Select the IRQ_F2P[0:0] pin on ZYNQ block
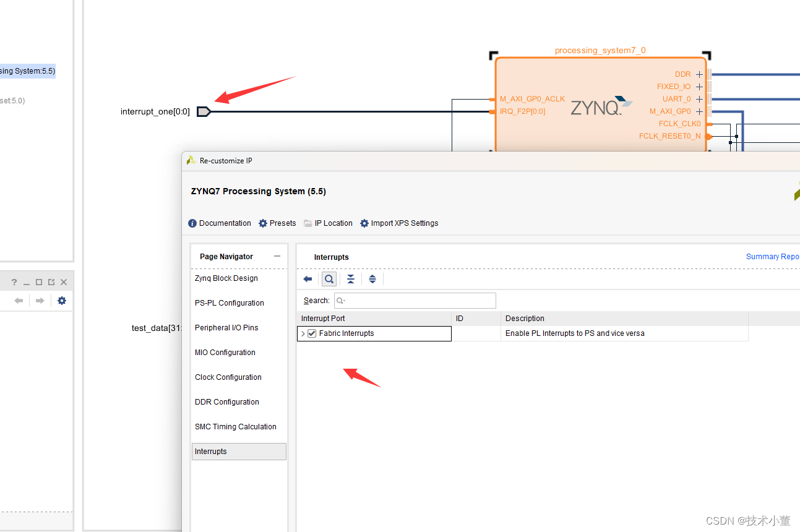 pyautogui.click(x=523, y=111)
